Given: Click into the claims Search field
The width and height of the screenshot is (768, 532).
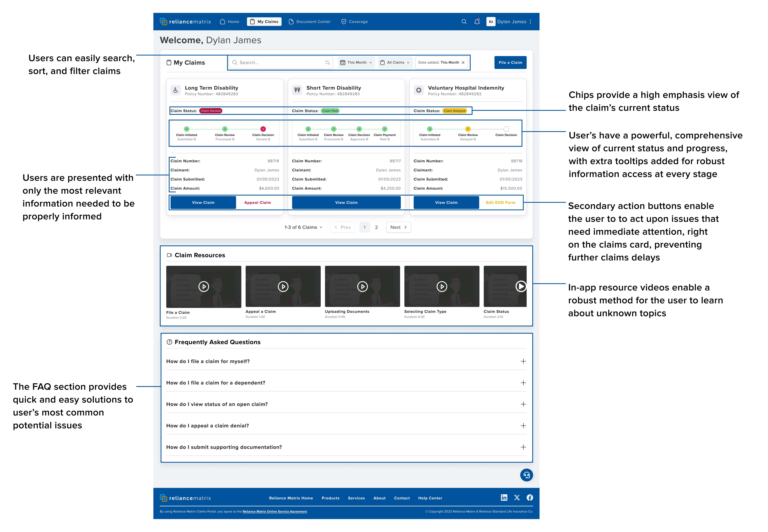Looking at the screenshot, I should coord(281,62).
